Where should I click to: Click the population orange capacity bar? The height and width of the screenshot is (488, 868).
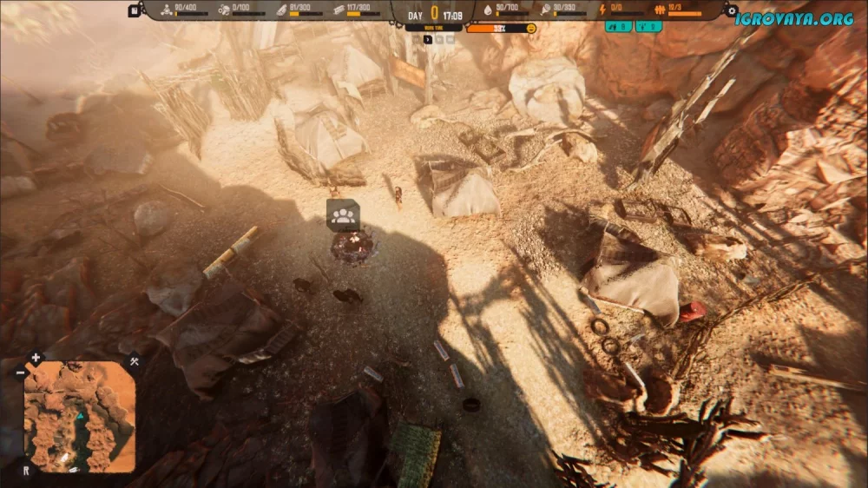[685, 14]
